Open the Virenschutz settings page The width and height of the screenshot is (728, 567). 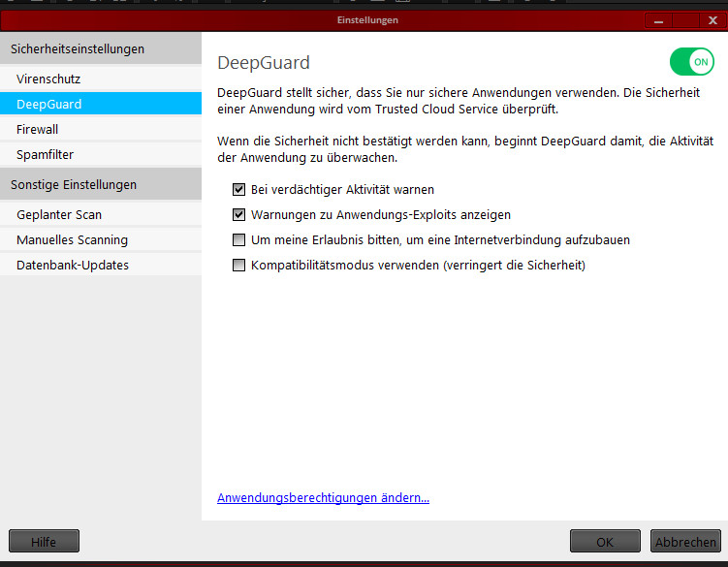pyautogui.click(x=101, y=79)
